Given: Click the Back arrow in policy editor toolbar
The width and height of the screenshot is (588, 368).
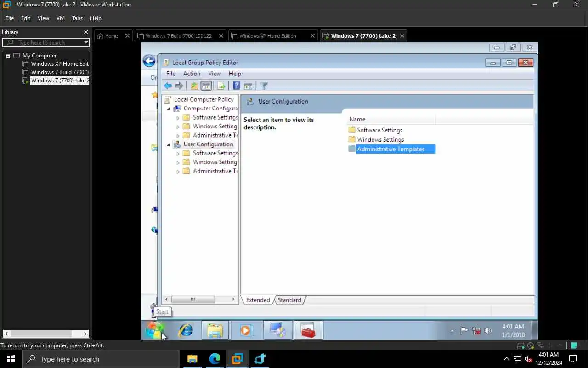Looking at the screenshot, I should click(x=168, y=86).
